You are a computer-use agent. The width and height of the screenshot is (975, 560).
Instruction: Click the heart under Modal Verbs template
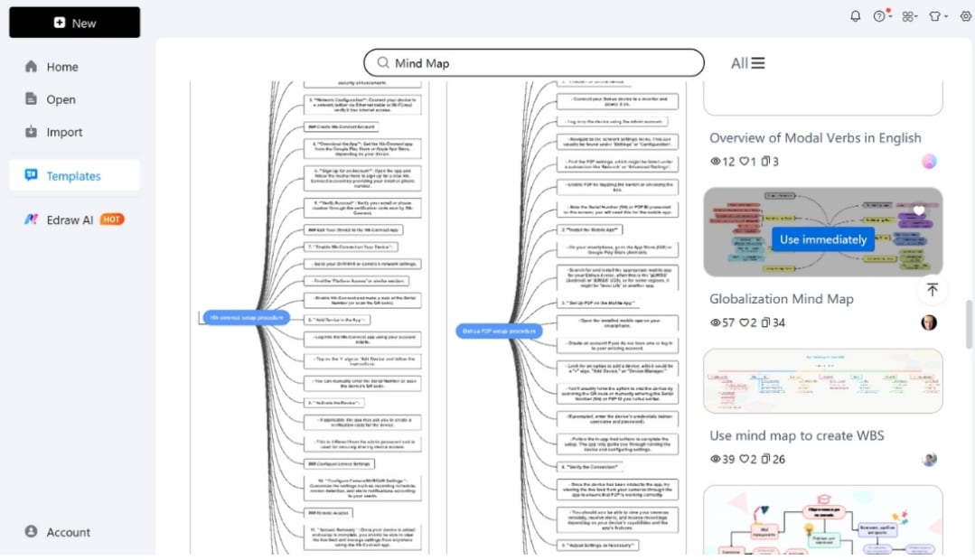[744, 162]
